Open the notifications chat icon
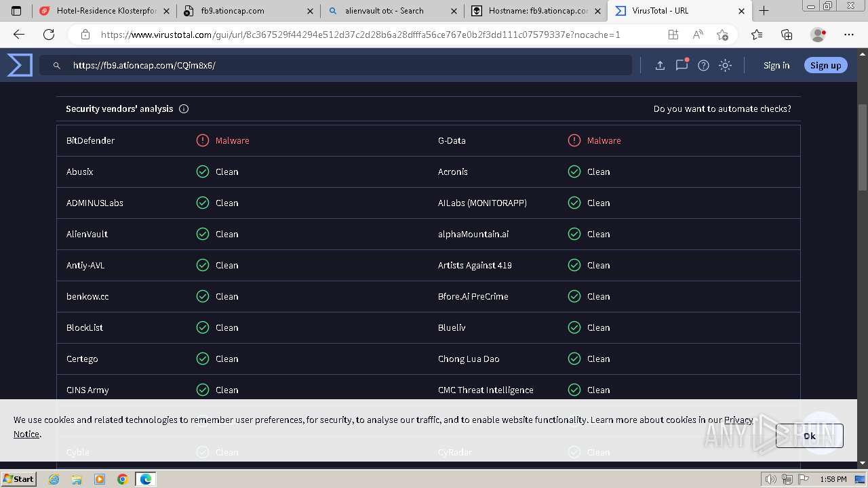 tap(682, 65)
